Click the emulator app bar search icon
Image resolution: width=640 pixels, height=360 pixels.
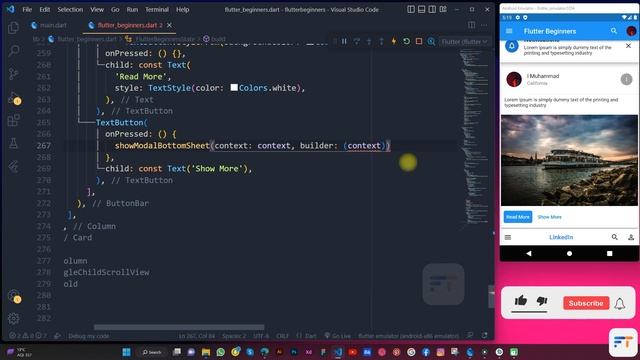tap(613, 31)
